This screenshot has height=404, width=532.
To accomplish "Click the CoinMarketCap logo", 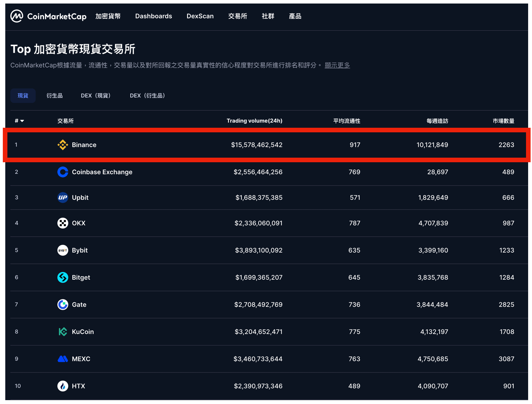I will point(49,16).
